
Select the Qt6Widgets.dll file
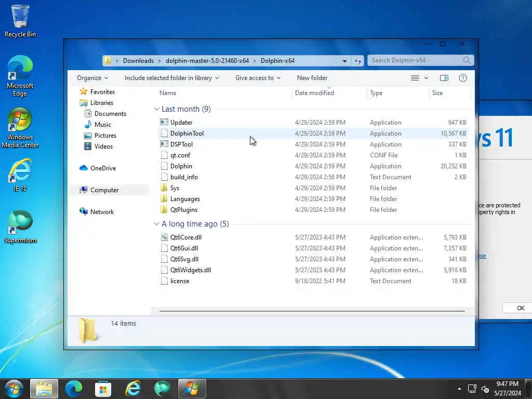click(x=313, y=270)
